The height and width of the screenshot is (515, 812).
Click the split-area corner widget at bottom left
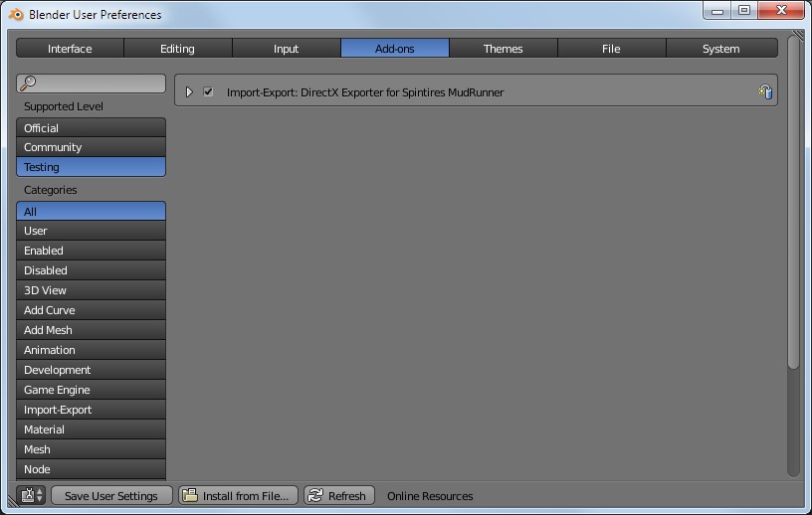click(x=12, y=501)
